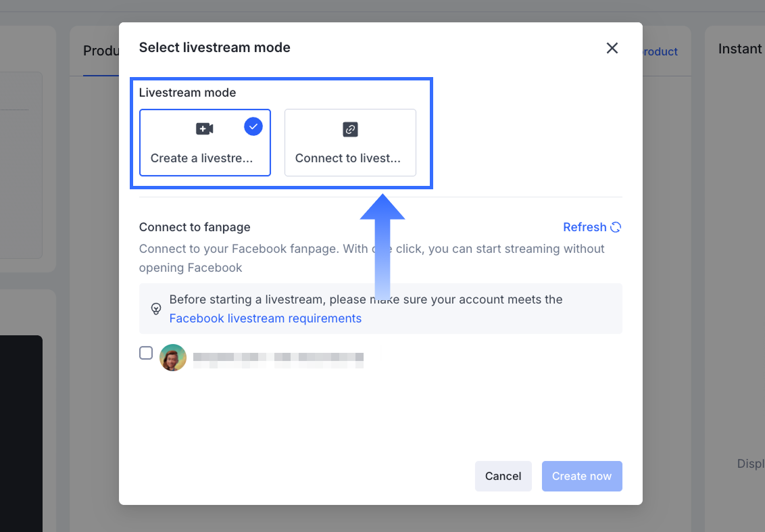Click the fanpage profile avatar

click(x=173, y=358)
